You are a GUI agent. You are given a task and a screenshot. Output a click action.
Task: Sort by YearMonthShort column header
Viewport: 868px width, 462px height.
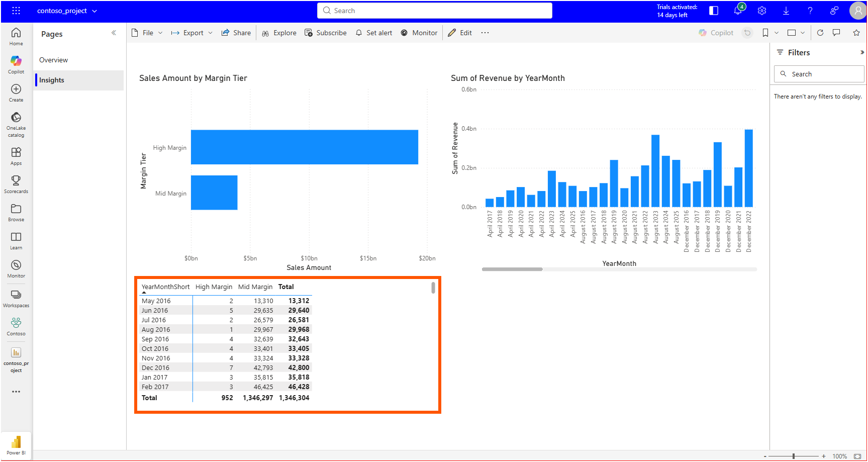(165, 287)
